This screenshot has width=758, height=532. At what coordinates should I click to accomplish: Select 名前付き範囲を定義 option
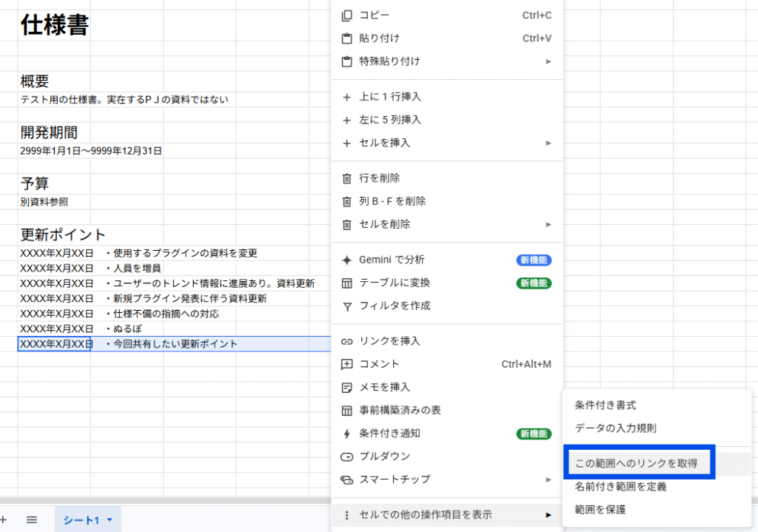point(620,487)
